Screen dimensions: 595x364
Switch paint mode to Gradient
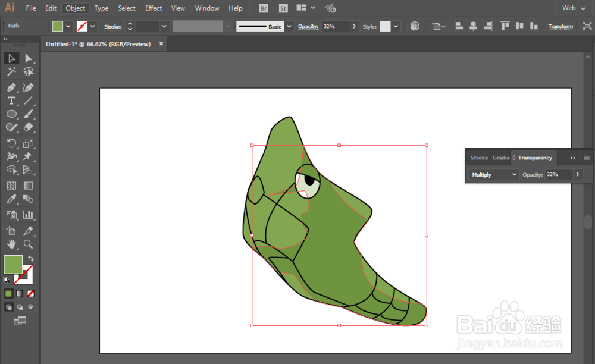click(20, 293)
